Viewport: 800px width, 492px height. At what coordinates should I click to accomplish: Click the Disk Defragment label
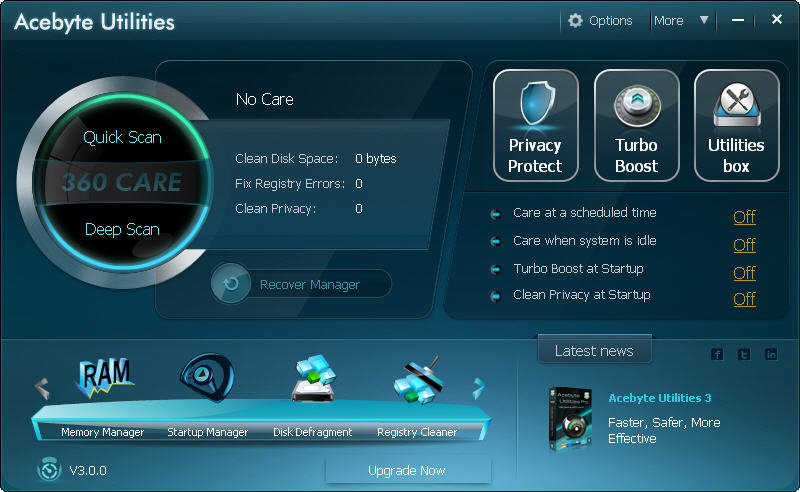(313, 432)
